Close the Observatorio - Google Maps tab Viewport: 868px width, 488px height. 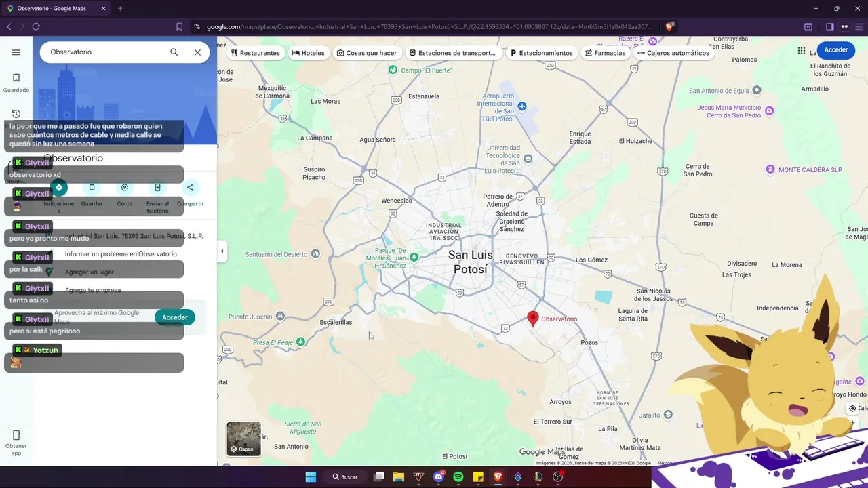(103, 9)
